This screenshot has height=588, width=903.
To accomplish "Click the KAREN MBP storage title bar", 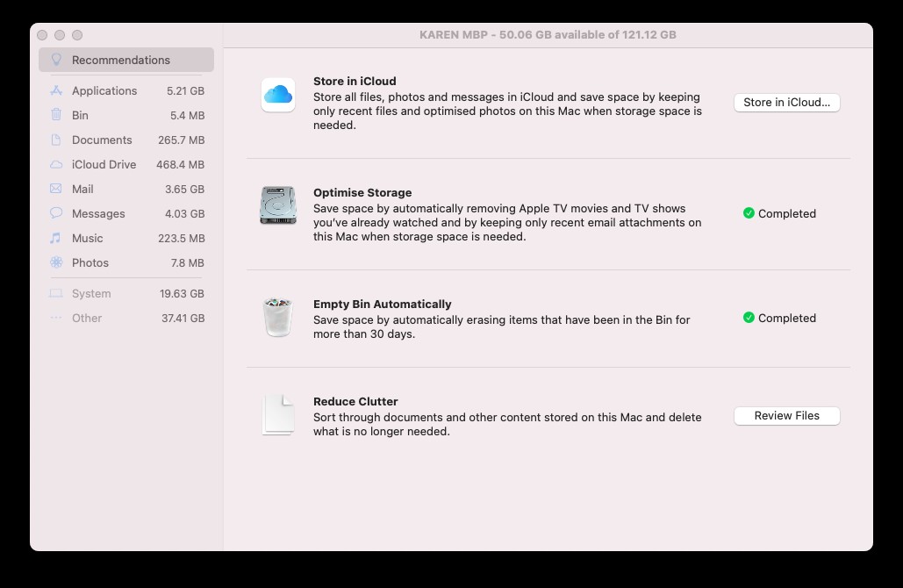I will 548,34.
